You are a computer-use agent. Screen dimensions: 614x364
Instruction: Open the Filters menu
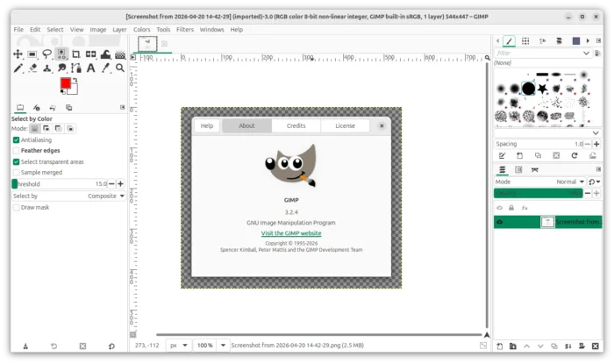click(x=184, y=30)
